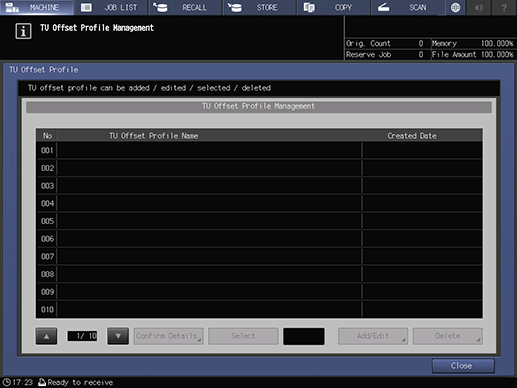Open the RECALL tab

tap(185, 7)
